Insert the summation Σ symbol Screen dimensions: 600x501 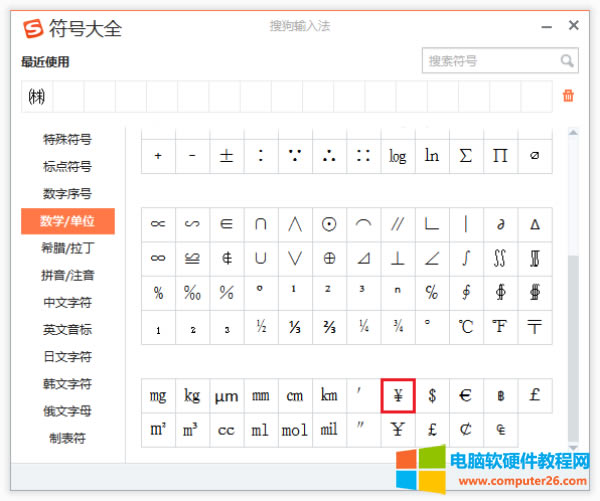click(x=466, y=156)
